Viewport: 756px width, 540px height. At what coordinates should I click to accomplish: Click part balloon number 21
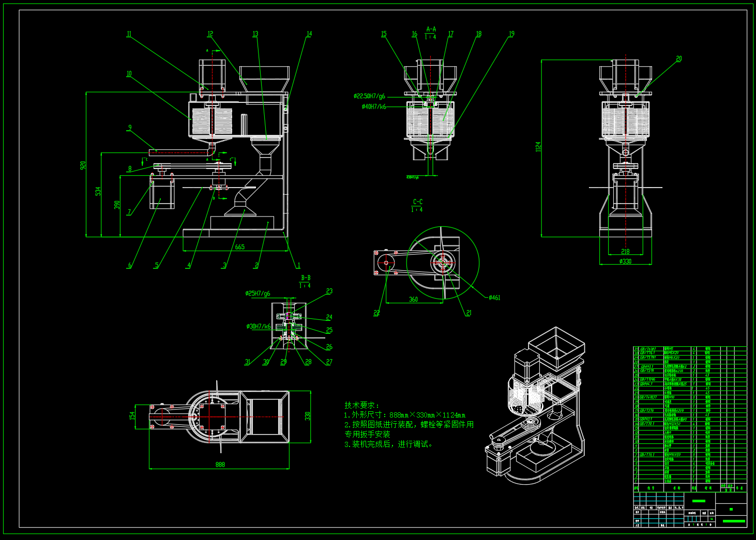tap(469, 313)
